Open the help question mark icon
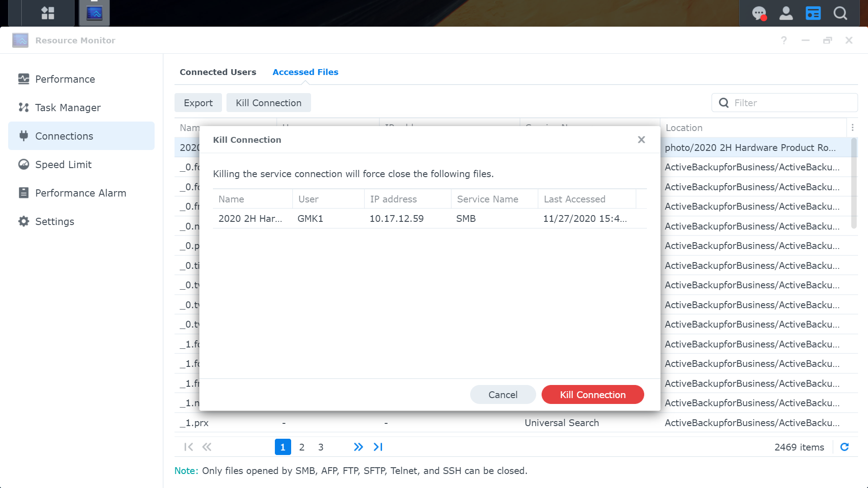Image resolution: width=868 pixels, height=488 pixels. click(784, 40)
